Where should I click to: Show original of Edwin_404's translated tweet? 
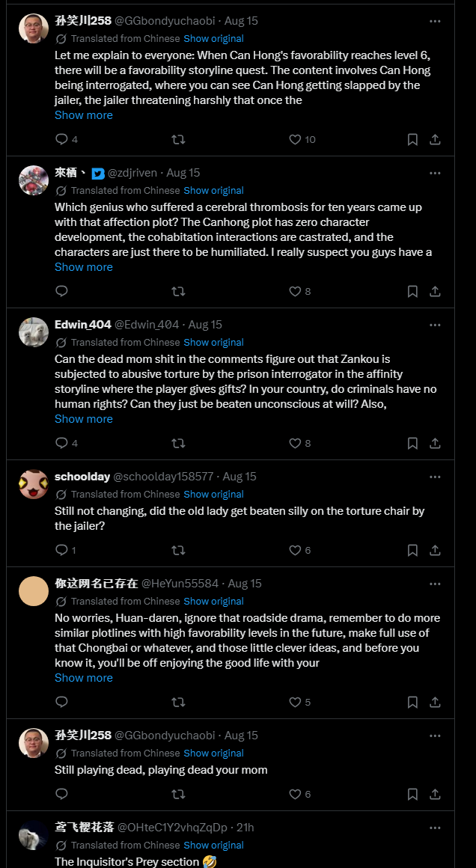pyautogui.click(x=213, y=342)
